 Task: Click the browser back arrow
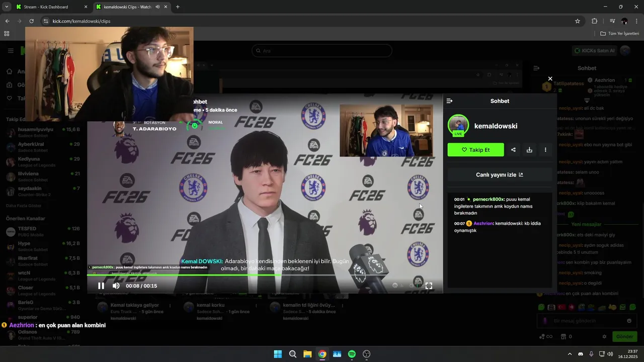[7, 21]
